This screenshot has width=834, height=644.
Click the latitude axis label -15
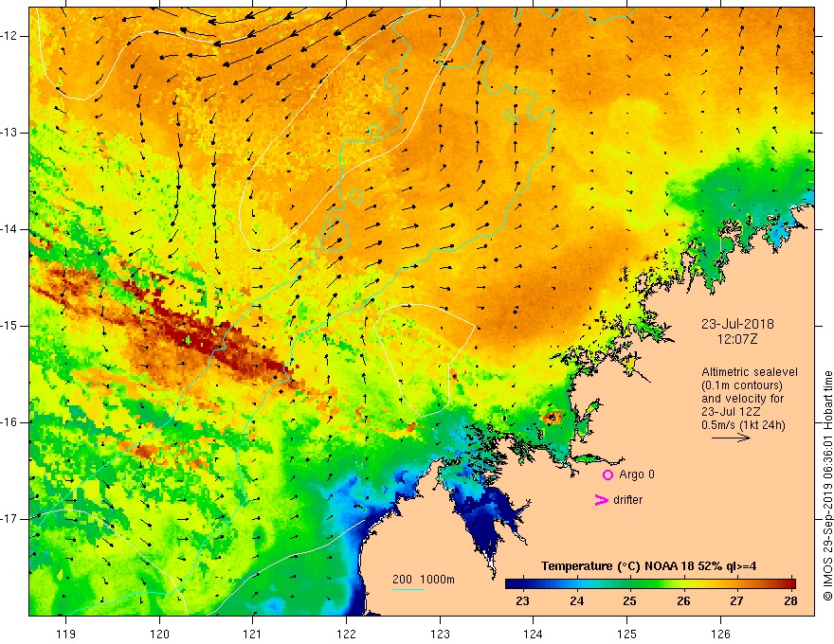click(9, 326)
